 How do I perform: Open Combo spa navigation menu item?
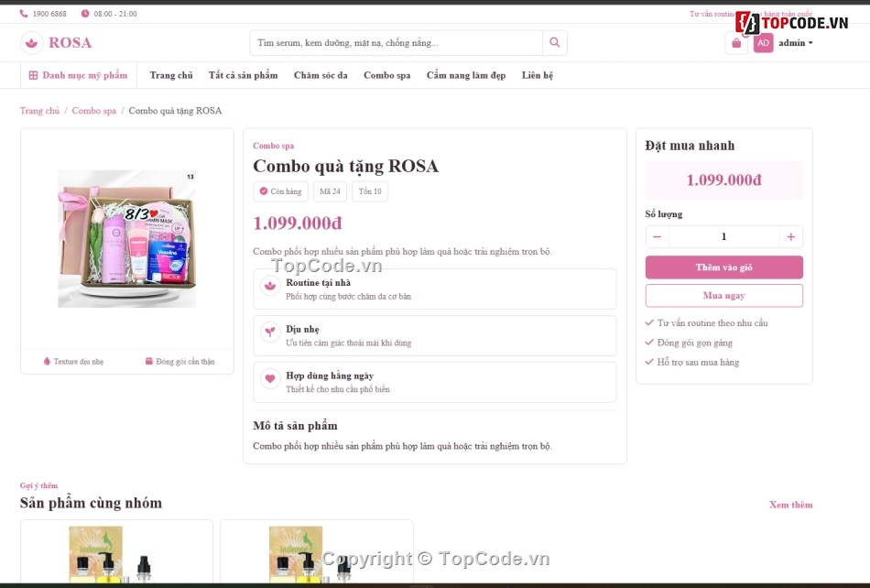[x=386, y=75]
